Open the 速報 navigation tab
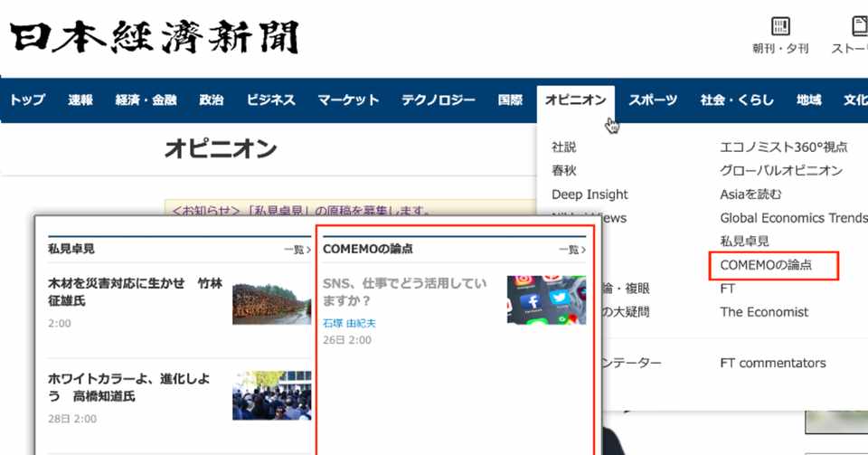This screenshot has height=455, width=868. 80,100
